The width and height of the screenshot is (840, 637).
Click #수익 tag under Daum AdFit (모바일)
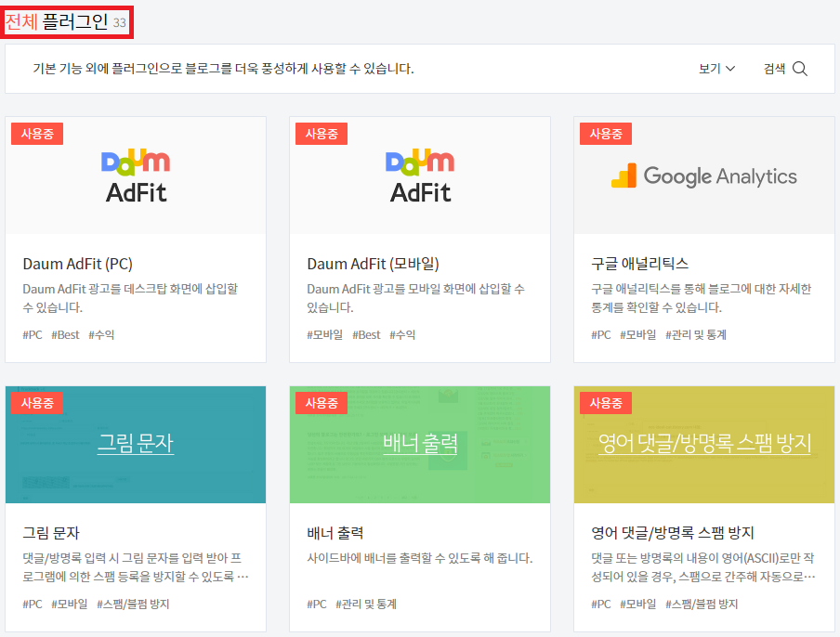[x=402, y=335]
